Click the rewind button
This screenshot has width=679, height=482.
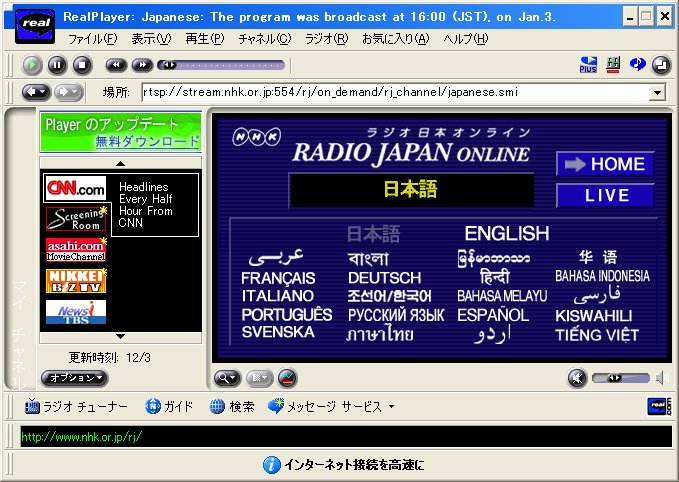[x=116, y=65]
